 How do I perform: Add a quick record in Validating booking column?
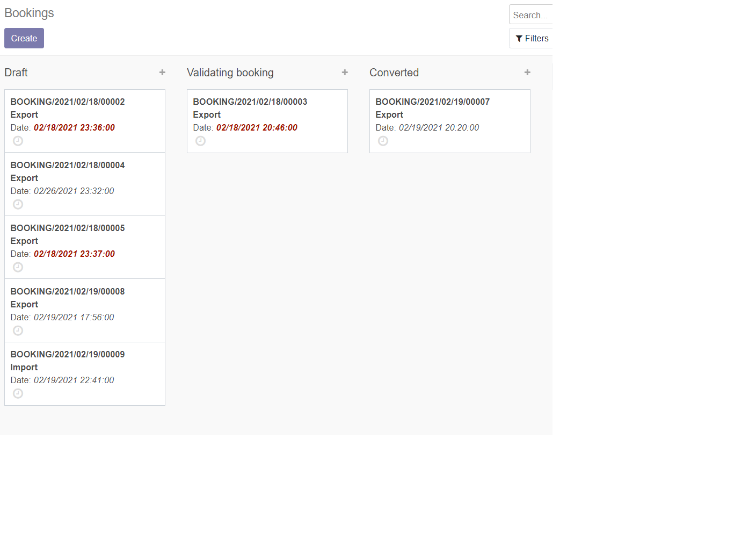point(345,73)
